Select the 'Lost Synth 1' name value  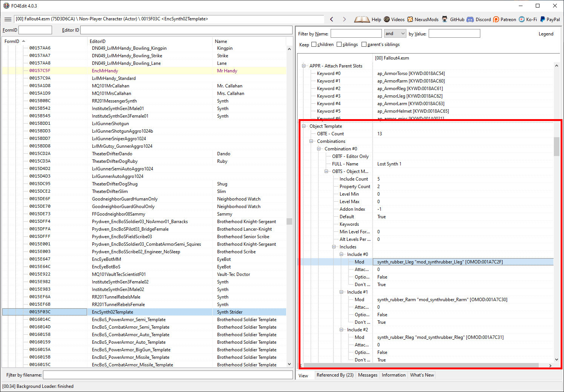pyautogui.click(x=389, y=164)
